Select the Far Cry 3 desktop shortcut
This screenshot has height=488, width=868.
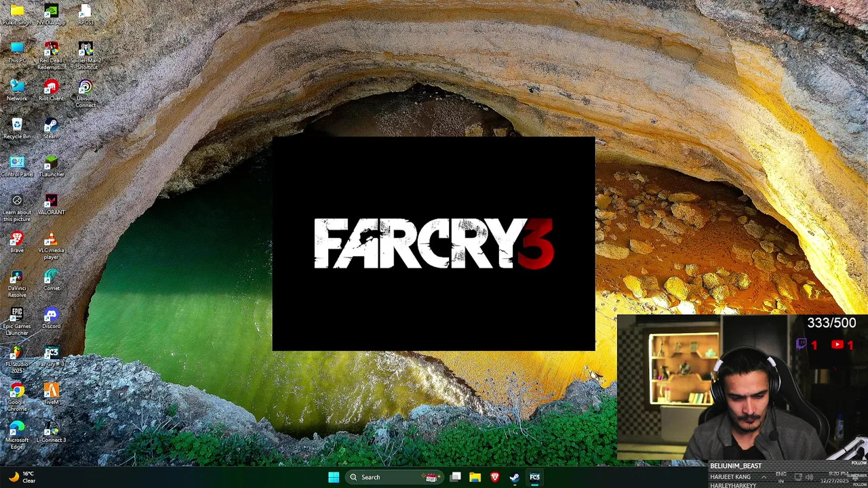pyautogui.click(x=52, y=357)
